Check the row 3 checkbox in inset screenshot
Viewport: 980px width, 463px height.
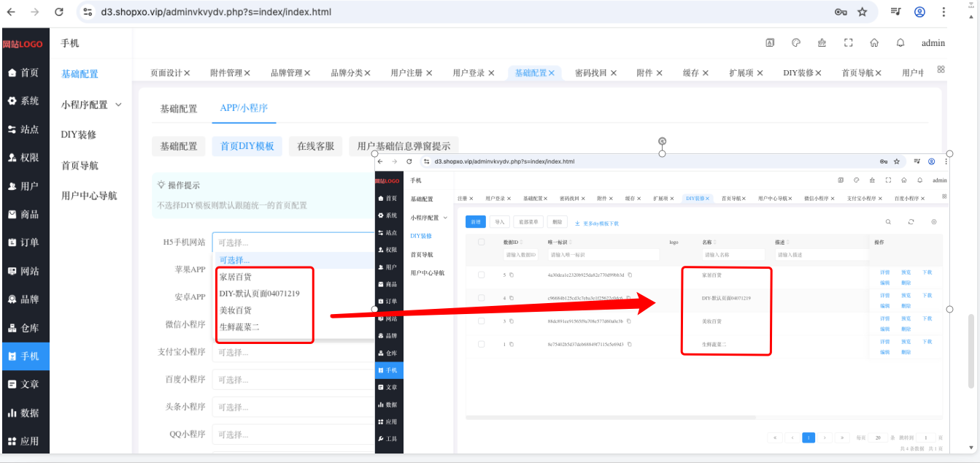(x=481, y=321)
